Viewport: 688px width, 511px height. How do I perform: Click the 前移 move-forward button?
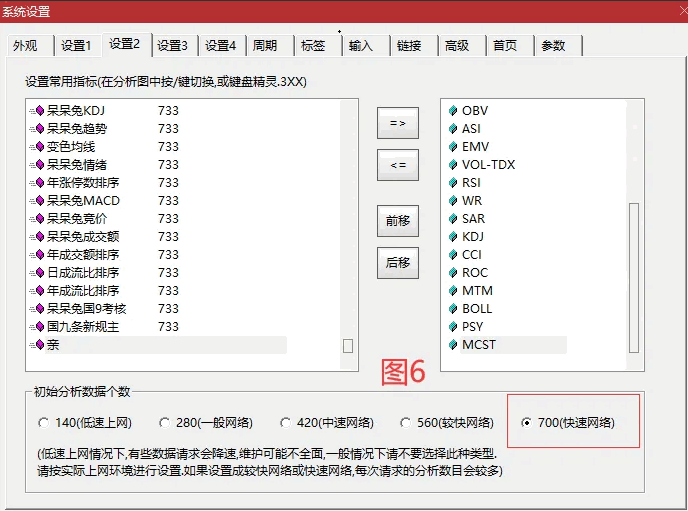point(398,221)
